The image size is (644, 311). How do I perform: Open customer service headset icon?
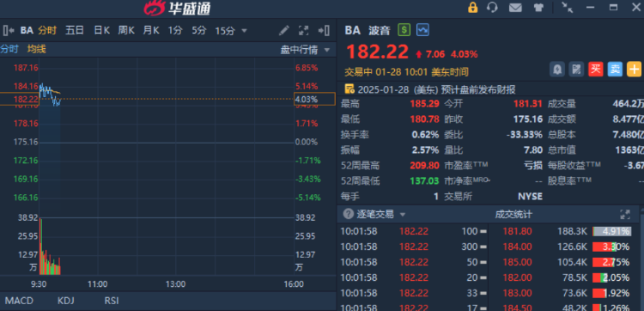pos(492,8)
